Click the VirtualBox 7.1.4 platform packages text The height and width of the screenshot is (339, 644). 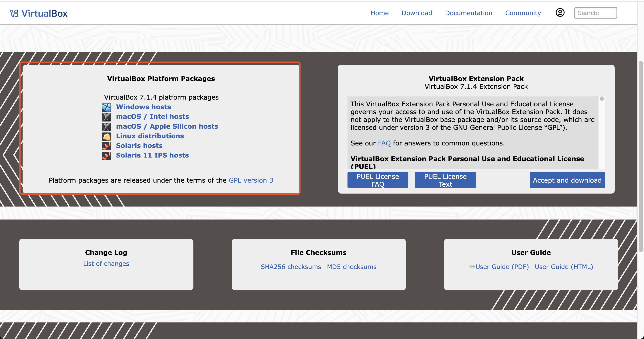(x=161, y=97)
